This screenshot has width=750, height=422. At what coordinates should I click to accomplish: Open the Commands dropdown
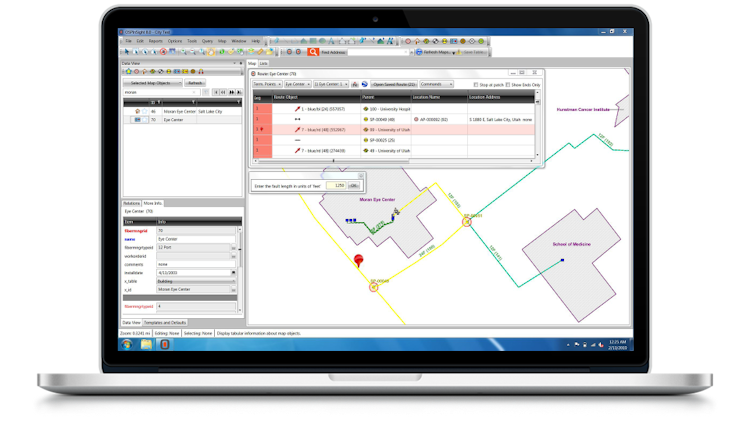(437, 84)
